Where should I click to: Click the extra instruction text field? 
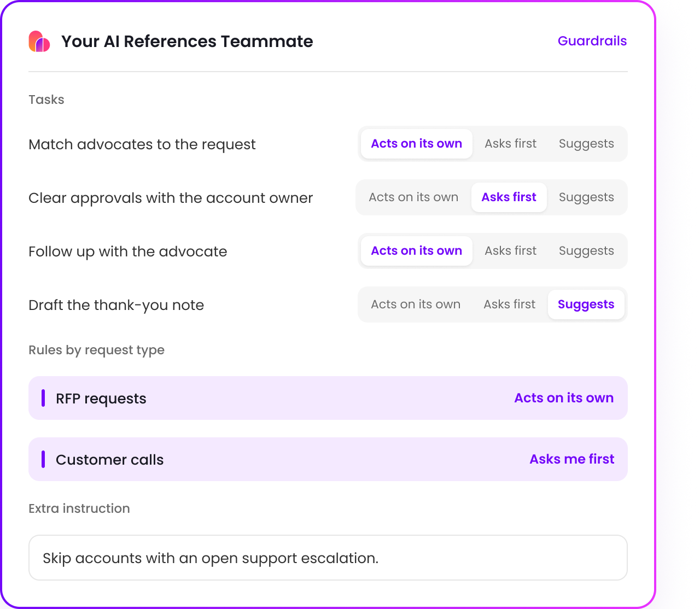click(328, 558)
